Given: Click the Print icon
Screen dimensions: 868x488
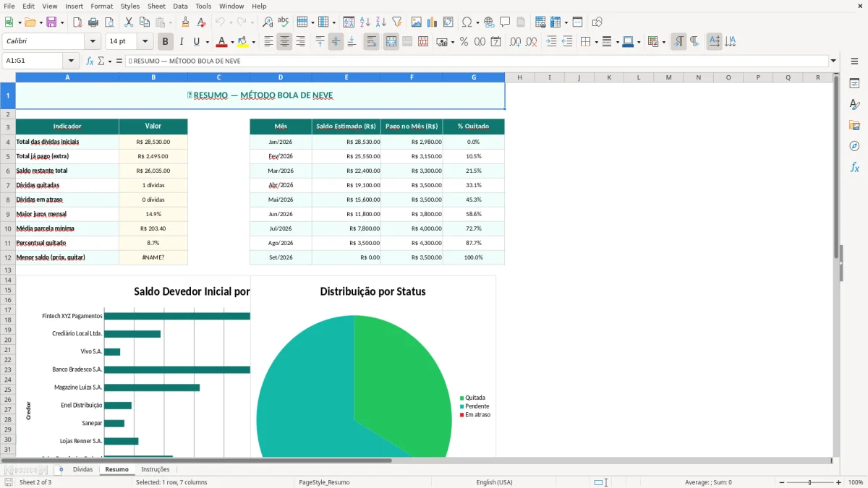Looking at the screenshot, I should pyautogui.click(x=93, y=22).
